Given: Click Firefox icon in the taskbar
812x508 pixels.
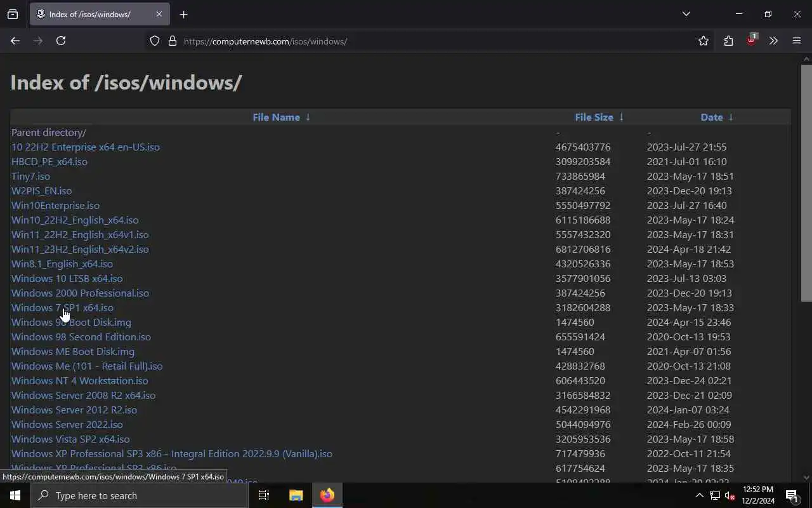Looking at the screenshot, I should 327,495.
